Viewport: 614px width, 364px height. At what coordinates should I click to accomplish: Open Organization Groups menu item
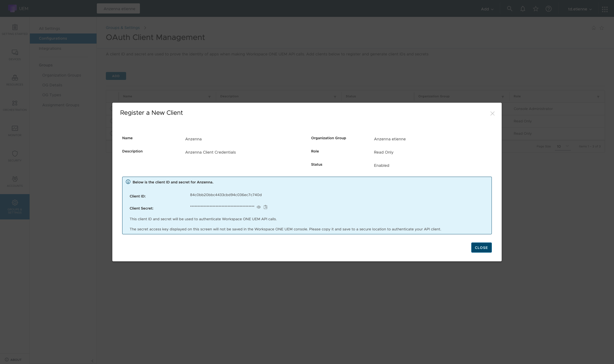pyautogui.click(x=61, y=75)
